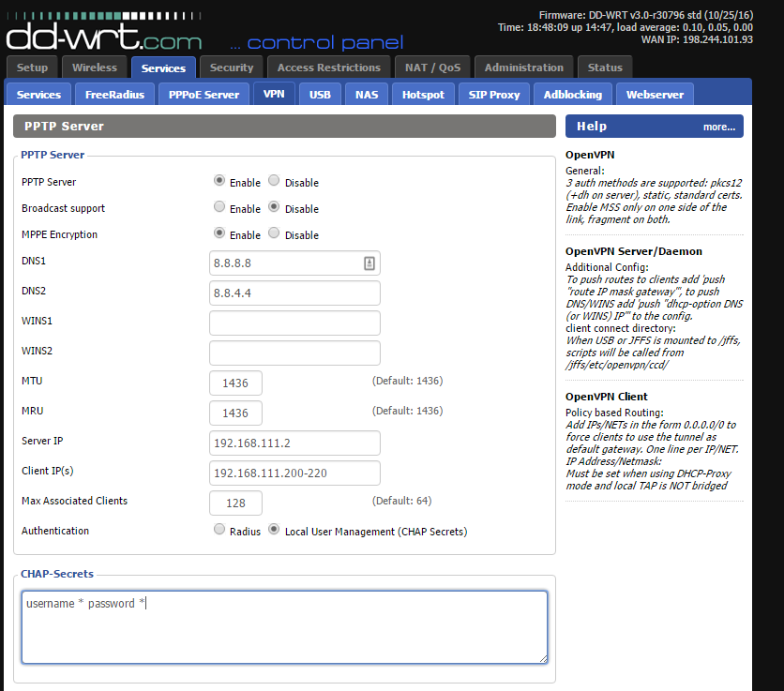Select Radius authentication option

[219, 530]
